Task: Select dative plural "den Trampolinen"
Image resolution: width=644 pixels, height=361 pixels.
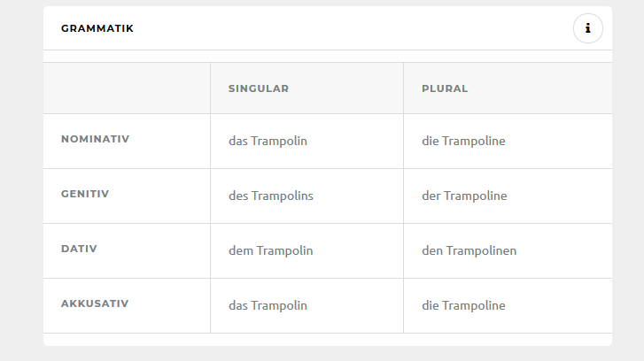Action: [469, 250]
